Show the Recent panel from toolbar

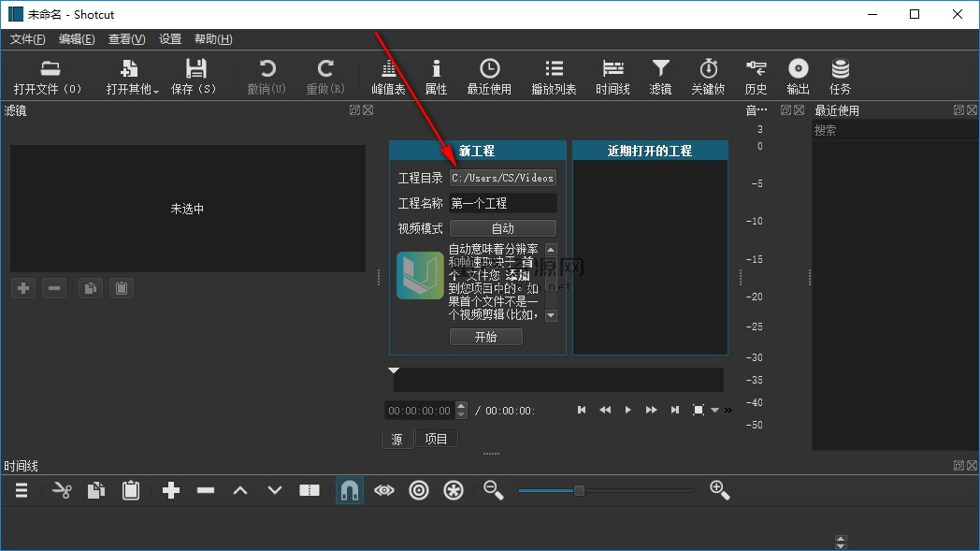pos(489,77)
